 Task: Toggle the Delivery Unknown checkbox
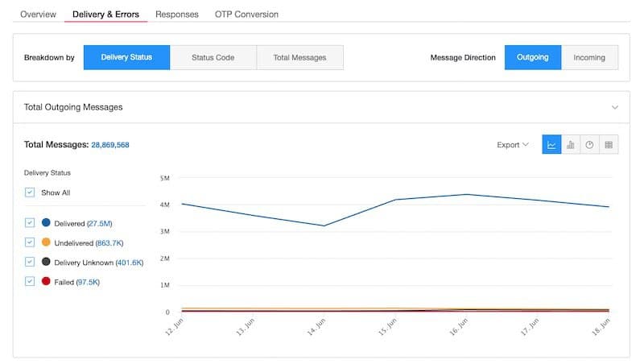tap(30, 262)
